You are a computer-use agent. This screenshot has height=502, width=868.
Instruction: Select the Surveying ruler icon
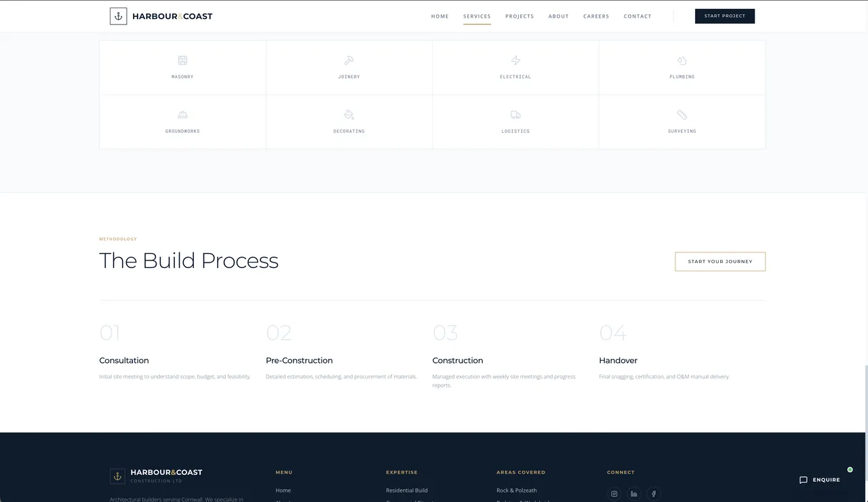[x=682, y=115]
